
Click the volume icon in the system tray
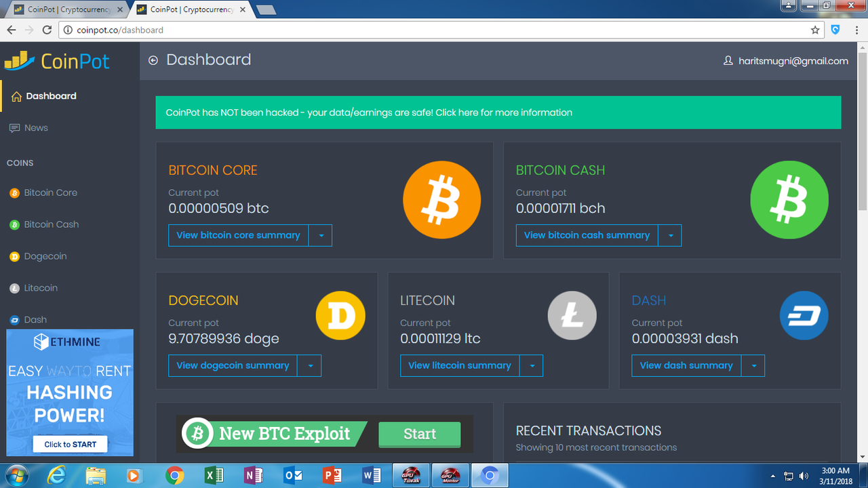(804, 476)
